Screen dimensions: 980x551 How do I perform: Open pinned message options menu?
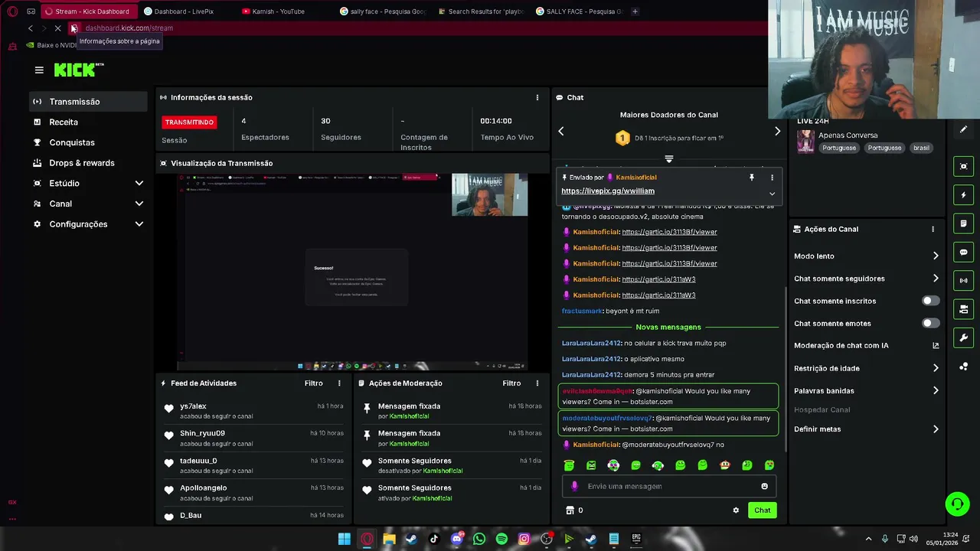(772, 178)
